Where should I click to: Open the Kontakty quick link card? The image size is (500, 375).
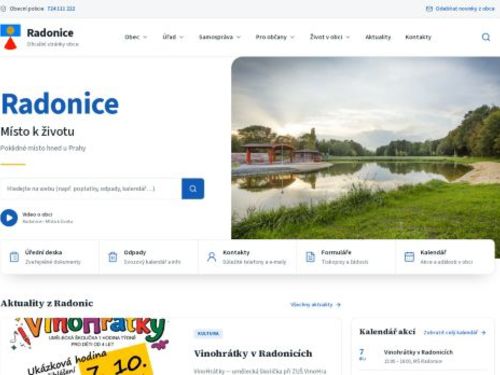point(247,257)
